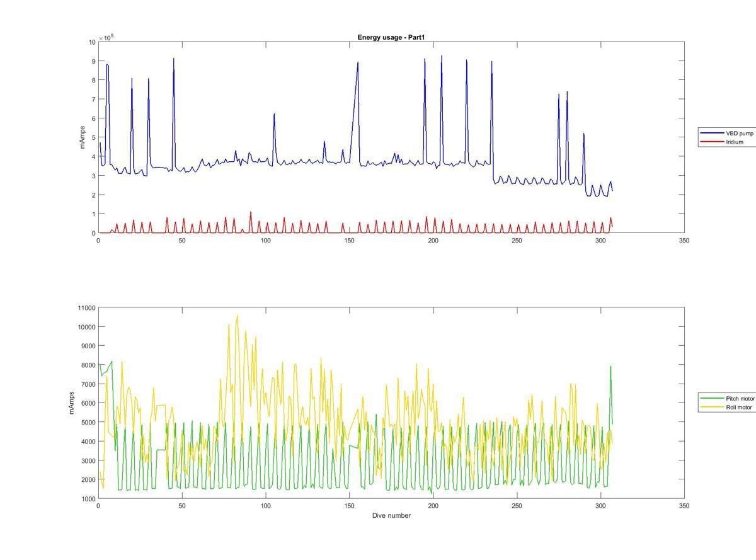Click the "9" y-axis tick of the energy usage plot

coord(93,61)
